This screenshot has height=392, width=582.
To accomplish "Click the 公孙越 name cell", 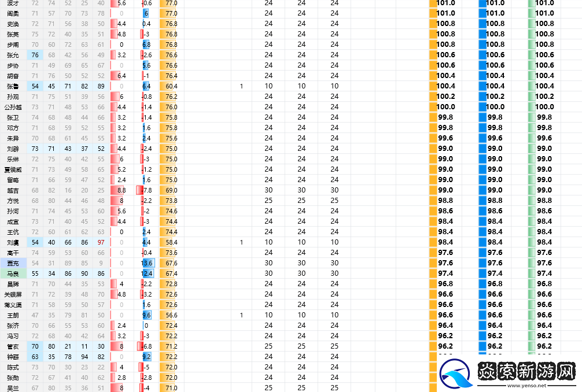I will point(13,107).
